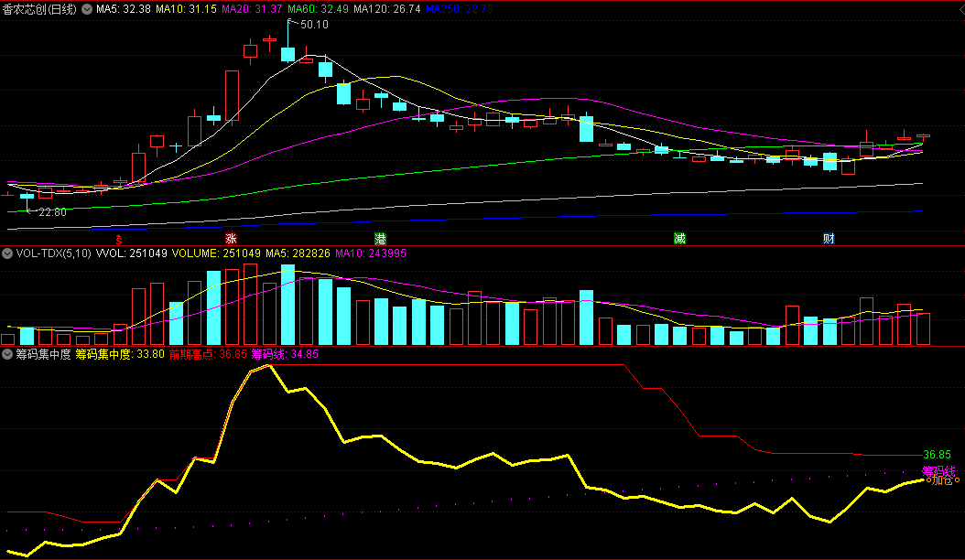Select the MA120: 26.74 indicator label
The width and height of the screenshot is (965, 560).
pos(387,9)
